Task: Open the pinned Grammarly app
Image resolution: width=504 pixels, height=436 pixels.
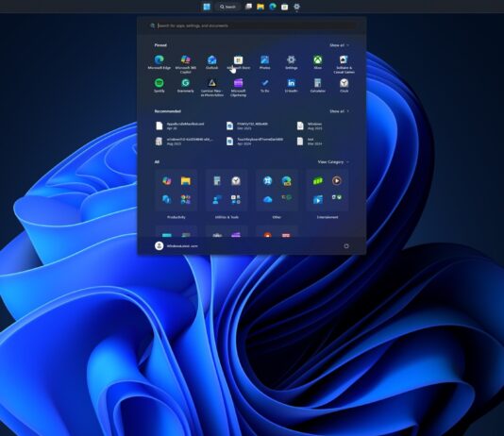Action: pyautogui.click(x=186, y=86)
